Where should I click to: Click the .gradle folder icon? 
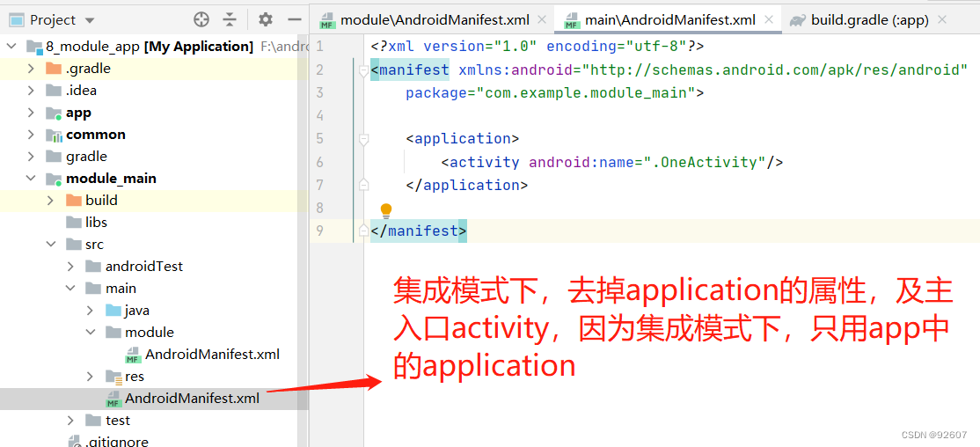(x=54, y=68)
